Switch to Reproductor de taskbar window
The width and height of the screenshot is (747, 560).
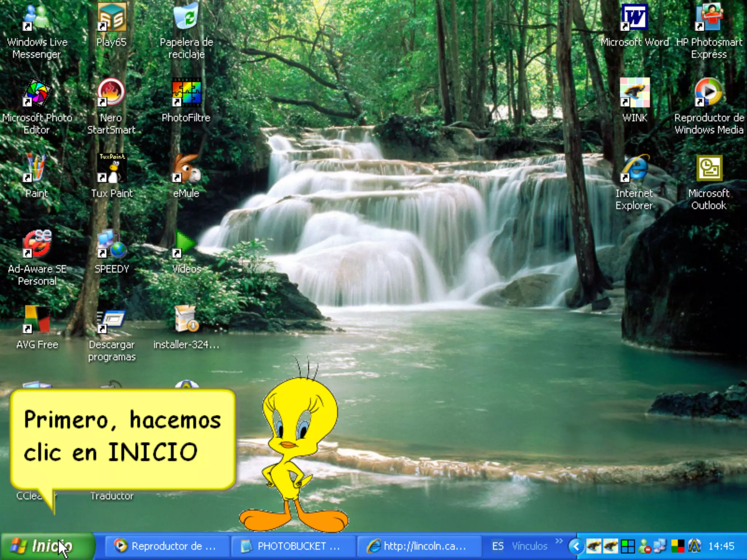tap(167, 546)
